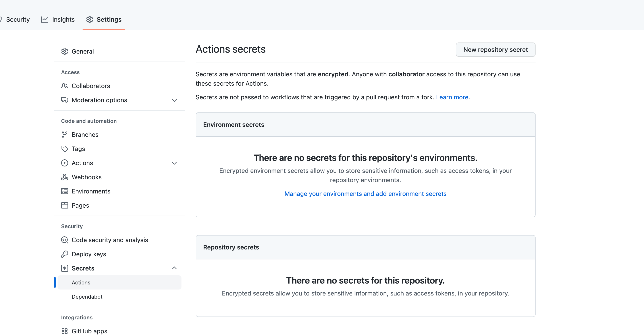
Task: Expand the Actions settings chevron
Action: pyautogui.click(x=174, y=163)
